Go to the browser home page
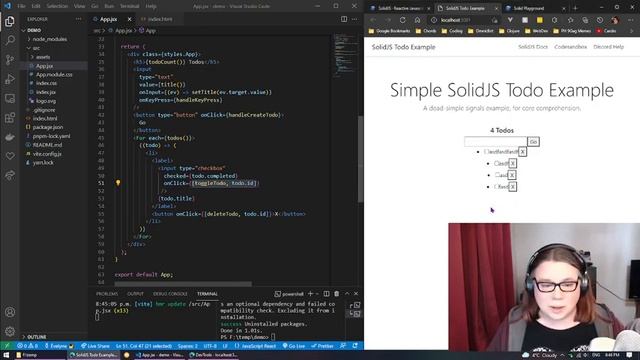 pyautogui.click(x=417, y=20)
